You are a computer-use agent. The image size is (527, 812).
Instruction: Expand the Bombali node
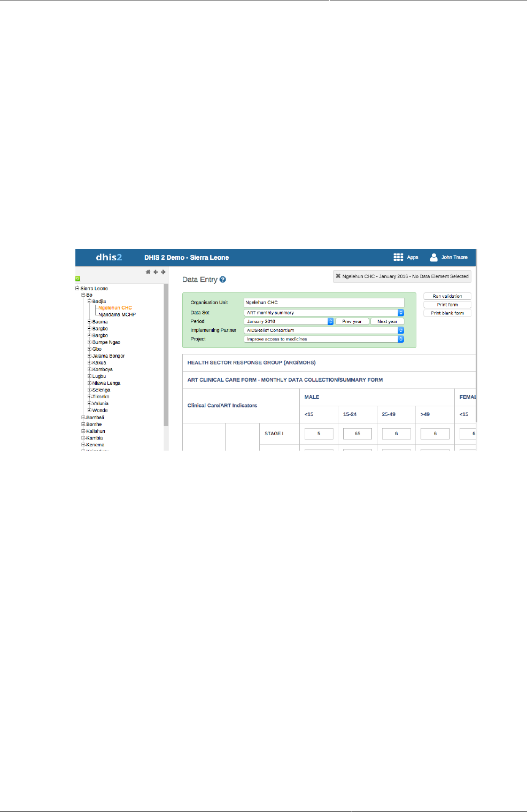pos(83,417)
